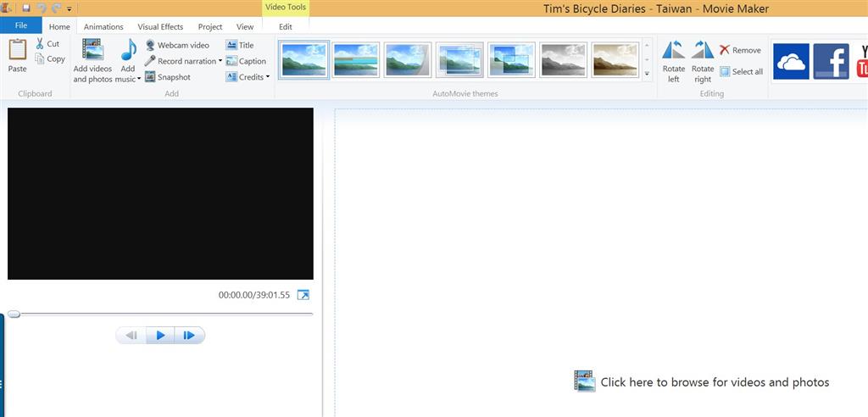
Task: Start Webcam video recording
Action: point(177,46)
